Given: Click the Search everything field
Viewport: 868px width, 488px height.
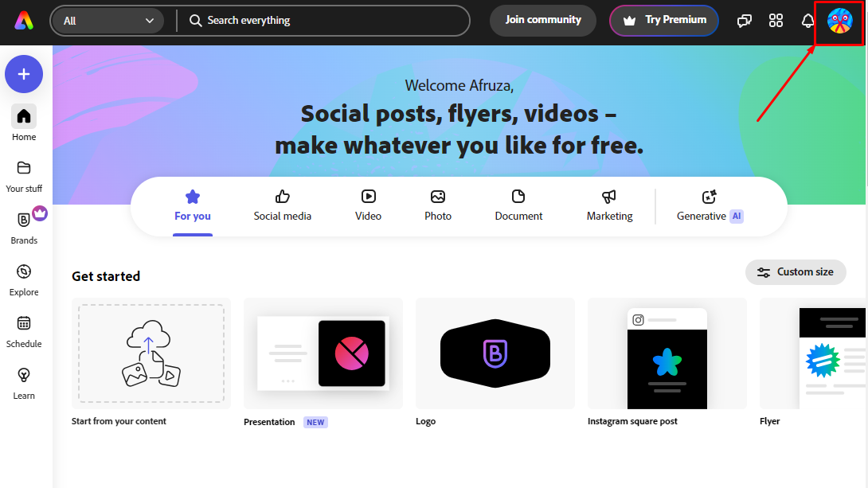Looking at the screenshot, I should click(324, 21).
